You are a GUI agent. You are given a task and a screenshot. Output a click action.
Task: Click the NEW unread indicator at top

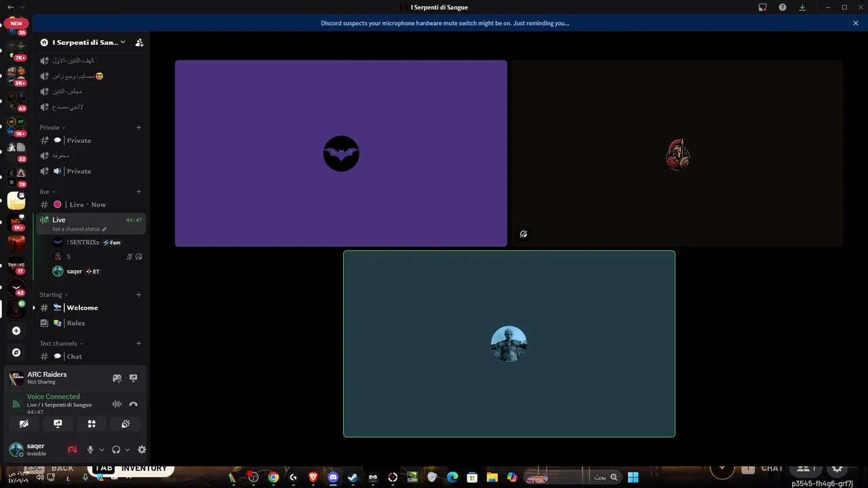pyautogui.click(x=16, y=24)
